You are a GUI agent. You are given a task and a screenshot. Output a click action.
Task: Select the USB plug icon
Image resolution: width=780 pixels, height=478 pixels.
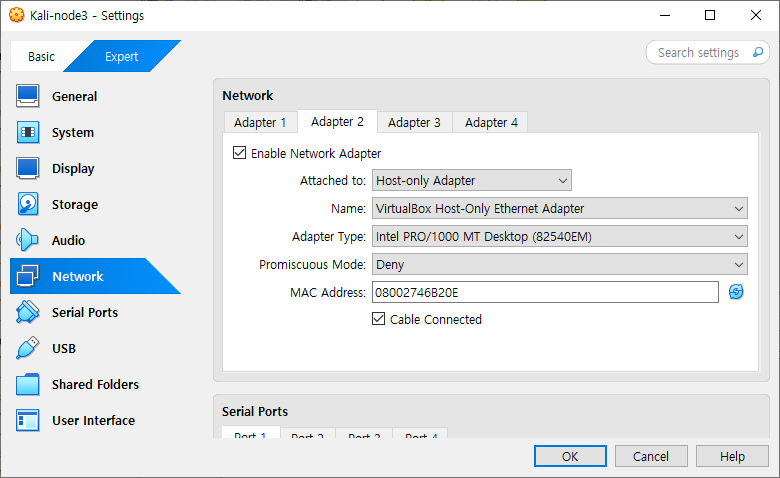pos(27,348)
